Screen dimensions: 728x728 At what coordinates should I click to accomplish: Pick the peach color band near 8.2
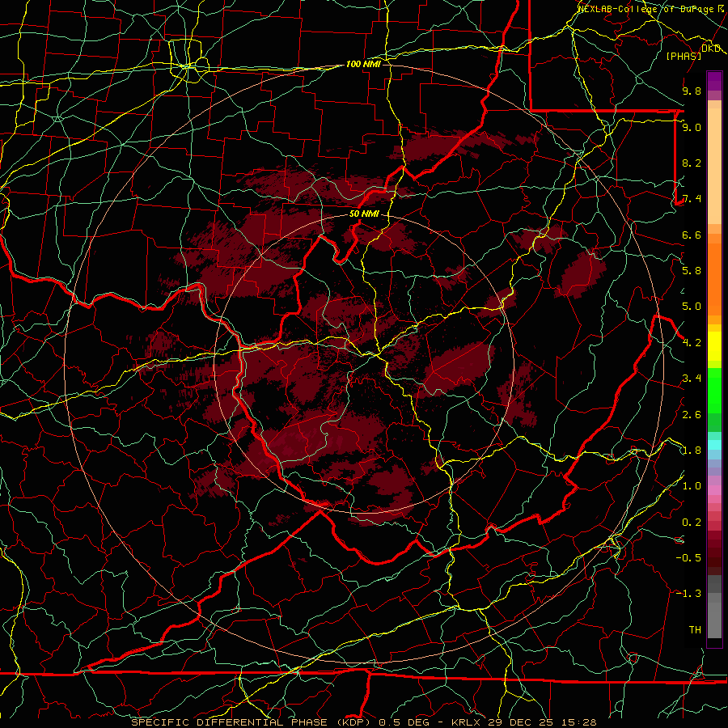[x=714, y=166]
